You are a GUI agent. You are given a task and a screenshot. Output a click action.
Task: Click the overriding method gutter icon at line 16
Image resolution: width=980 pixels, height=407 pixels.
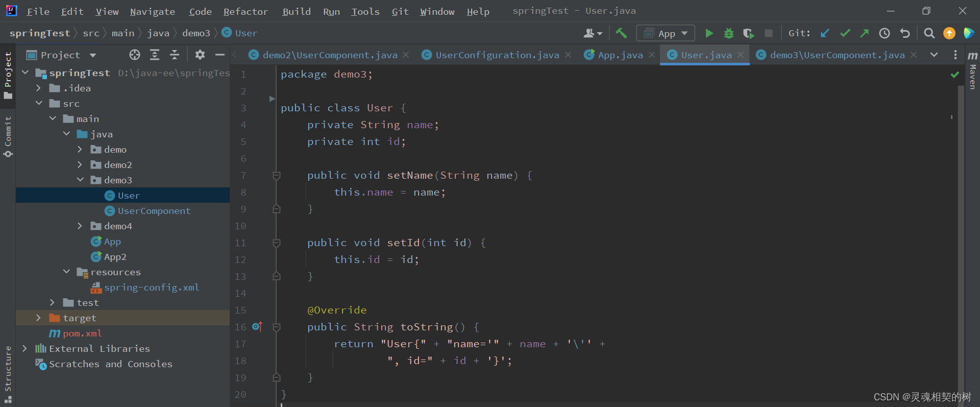tap(257, 326)
